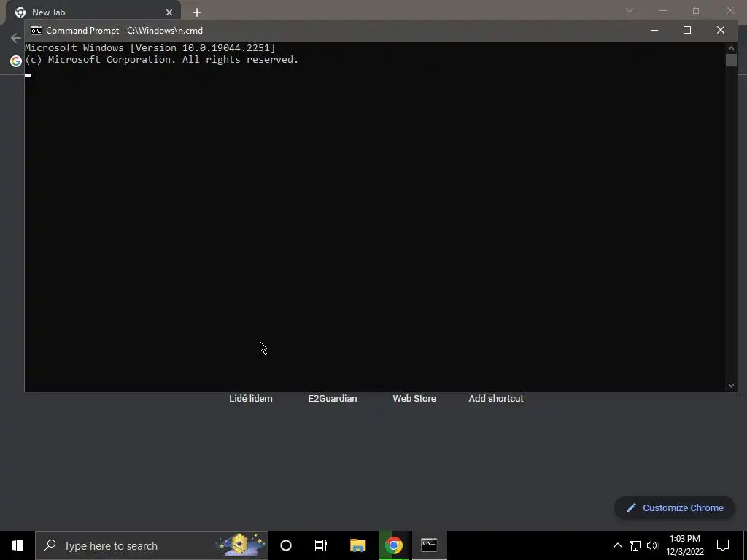Open network status tray icon

point(635,545)
